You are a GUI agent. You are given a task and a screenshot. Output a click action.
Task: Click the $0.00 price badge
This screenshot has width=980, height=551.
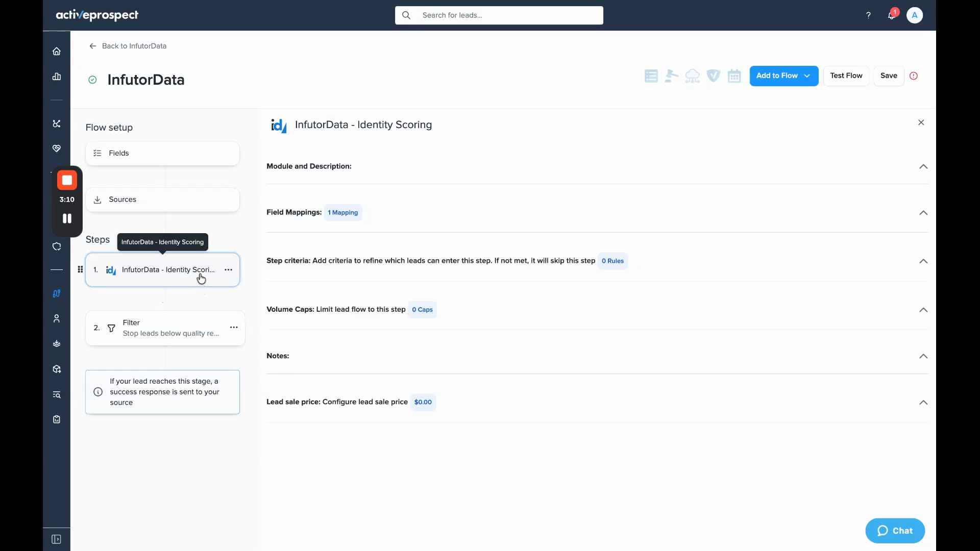[x=423, y=402]
